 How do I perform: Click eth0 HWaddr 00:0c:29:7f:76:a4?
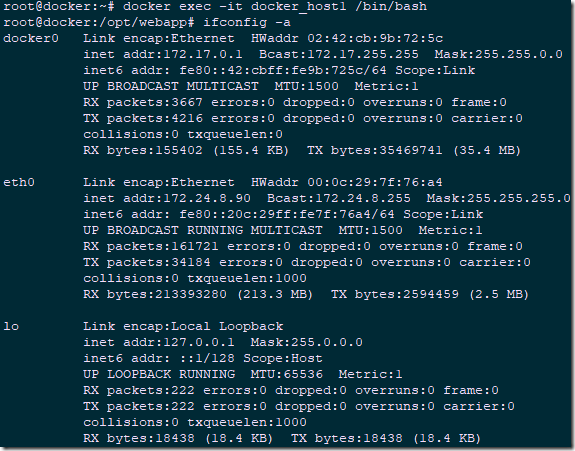coord(347,182)
